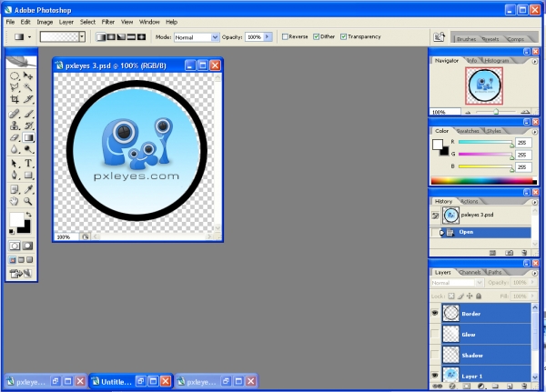
Task: Click the radial gradient style icon
Action: click(x=111, y=37)
